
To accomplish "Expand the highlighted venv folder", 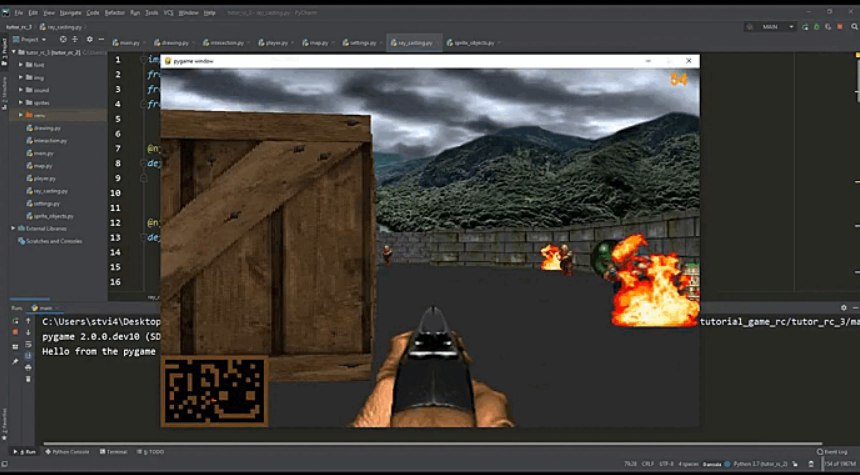I will [x=21, y=115].
